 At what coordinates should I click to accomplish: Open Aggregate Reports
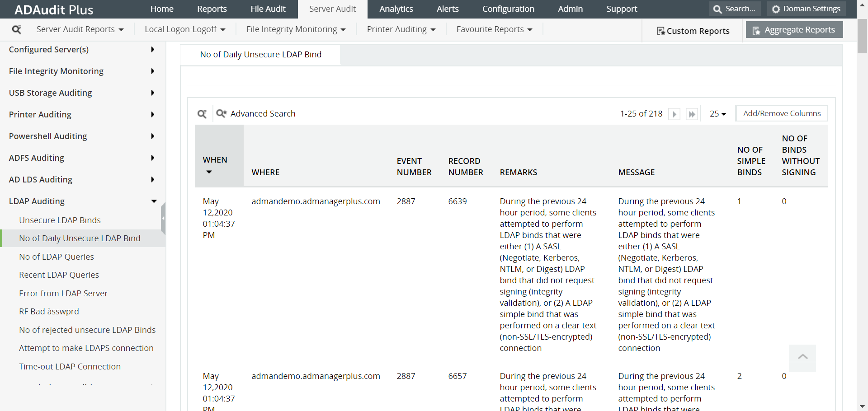coord(794,30)
